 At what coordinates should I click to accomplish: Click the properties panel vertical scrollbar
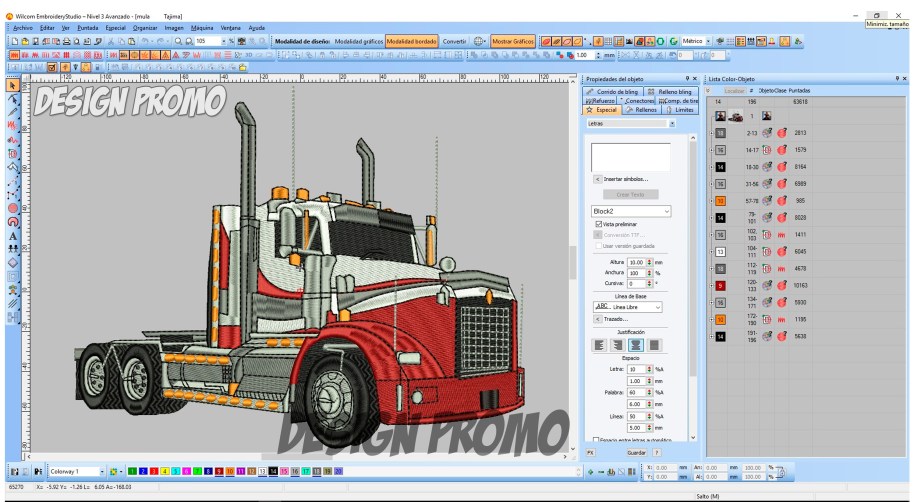point(692,287)
